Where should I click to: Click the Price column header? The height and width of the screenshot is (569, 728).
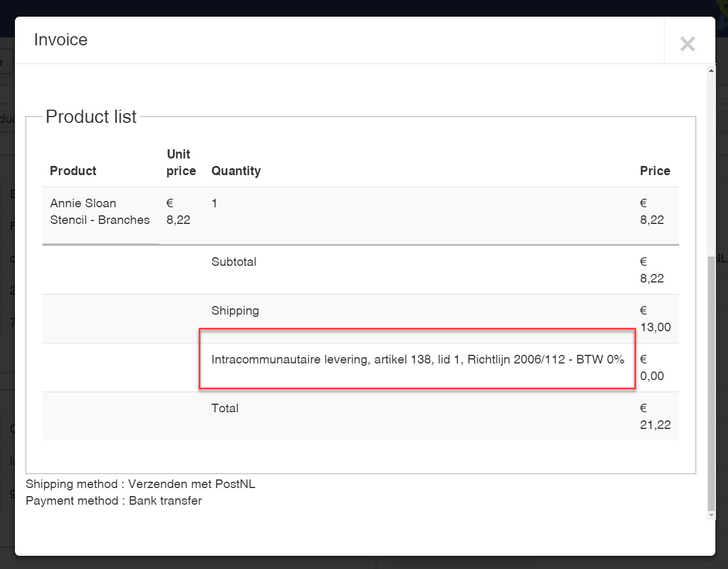click(655, 171)
